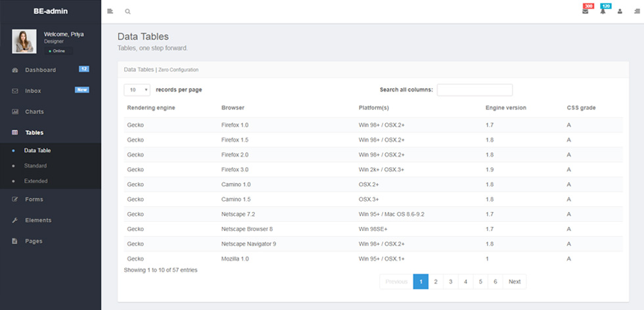644x310 pixels.
Task: Sort by Engine version column header
Action: click(x=505, y=108)
